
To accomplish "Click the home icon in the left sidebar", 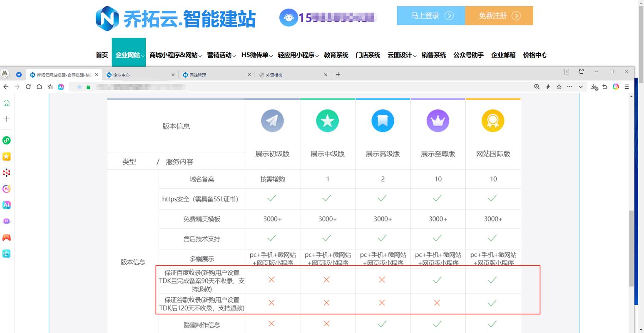I will pos(6,103).
